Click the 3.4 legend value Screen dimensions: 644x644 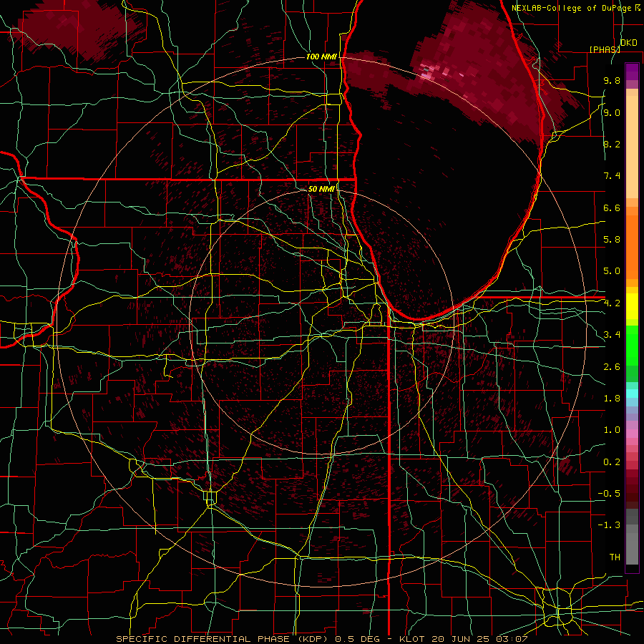pyautogui.click(x=612, y=335)
